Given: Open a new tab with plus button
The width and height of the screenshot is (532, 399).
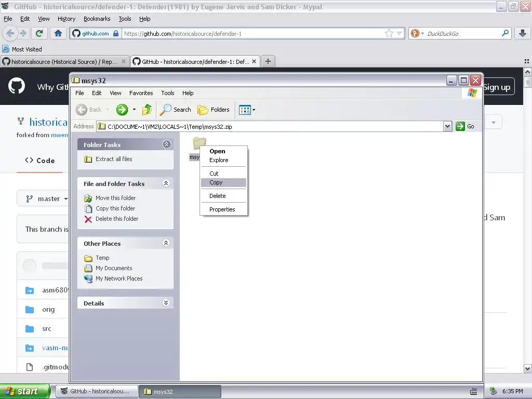Looking at the screenshot, I should [268, 61].
